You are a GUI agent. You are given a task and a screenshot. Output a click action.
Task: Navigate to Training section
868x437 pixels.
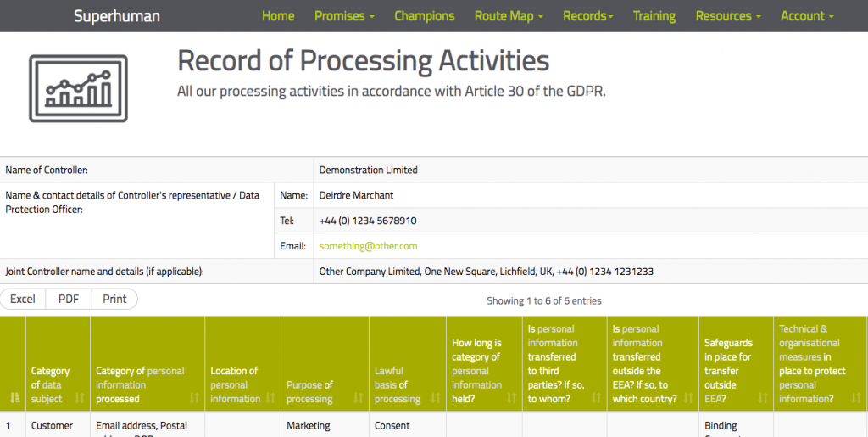pyautogui.click(x=654, y=16)
